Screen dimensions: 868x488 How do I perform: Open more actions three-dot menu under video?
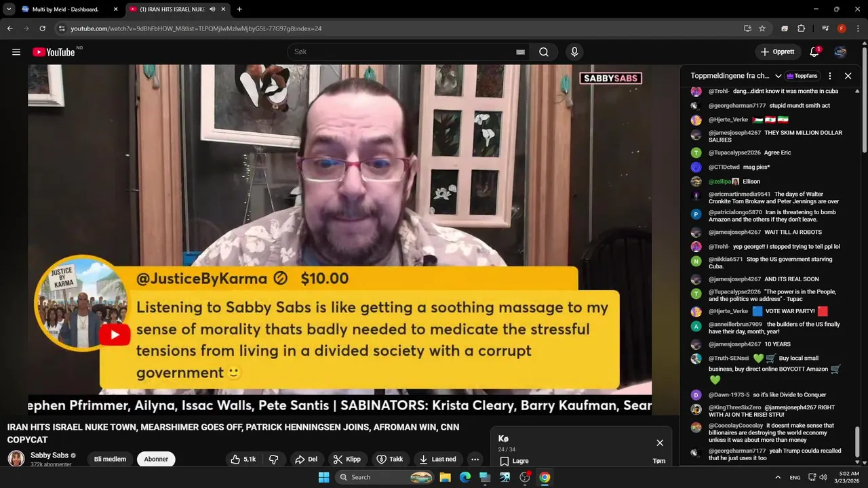[475, 459]
